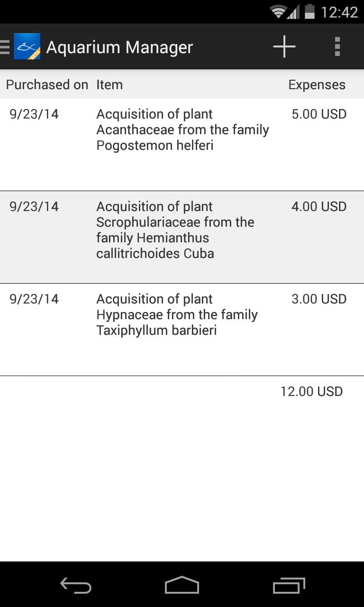The height and width of the screenshot is (607, 364).
Task: Open the recent apps button
Action: tap(289, 586)
